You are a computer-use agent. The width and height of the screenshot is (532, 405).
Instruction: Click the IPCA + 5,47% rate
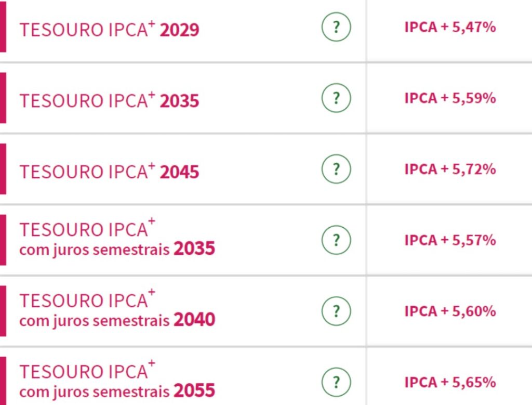[x=450, y=27]
